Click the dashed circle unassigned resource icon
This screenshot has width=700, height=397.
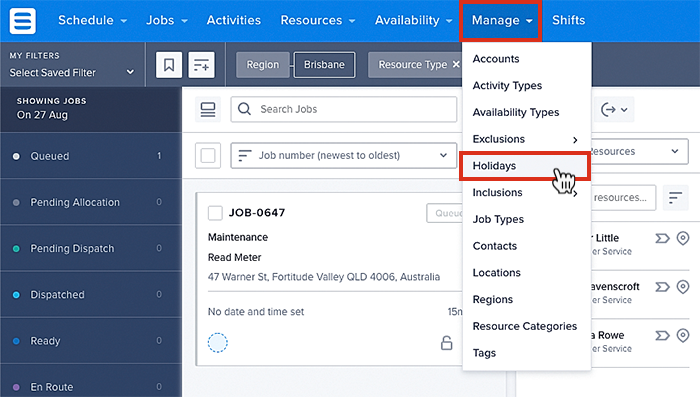tap(218, 343)
